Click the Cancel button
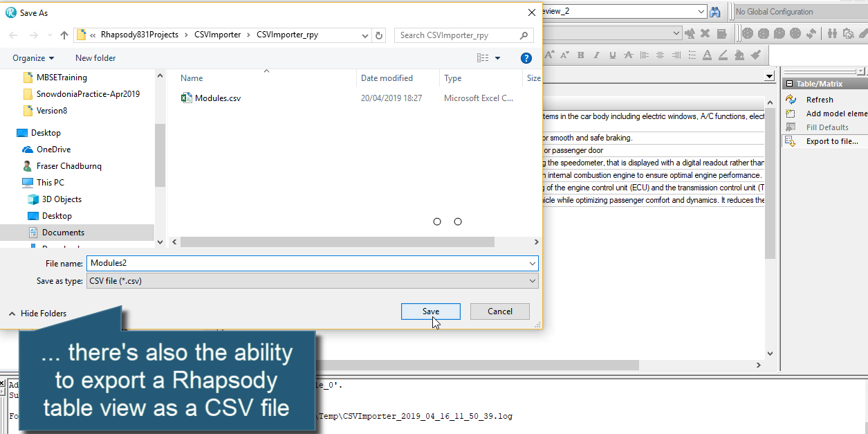The height and width of the screenshot is (434, 868). pos(499,311)
